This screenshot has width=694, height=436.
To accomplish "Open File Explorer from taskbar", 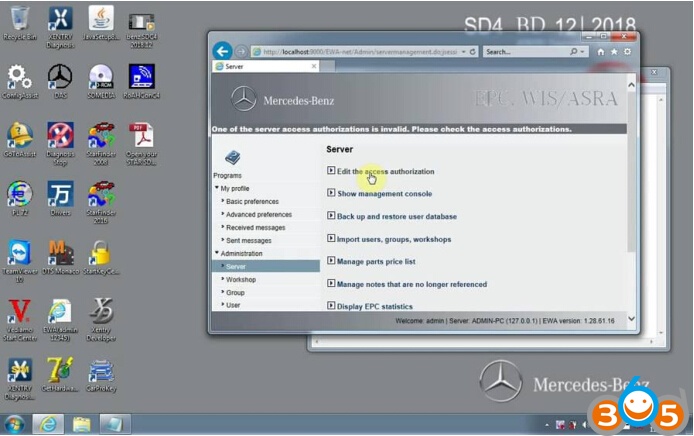I will (x=82, y=424).
